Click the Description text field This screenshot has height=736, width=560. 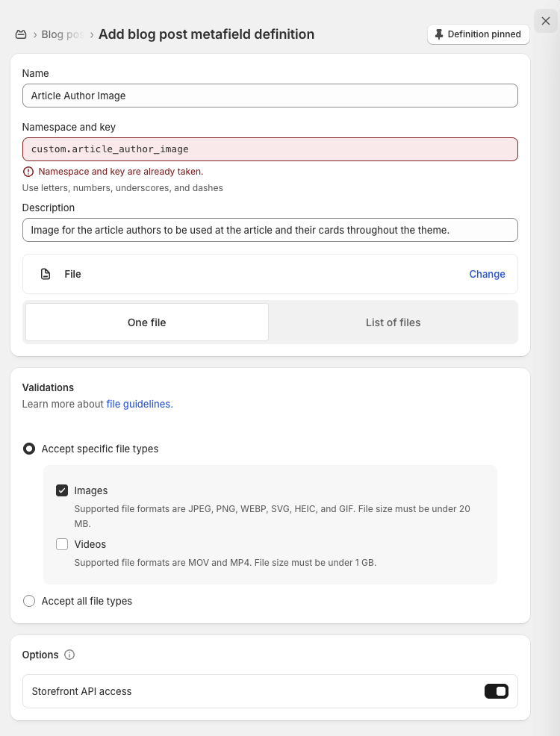[x=269, y=230]
